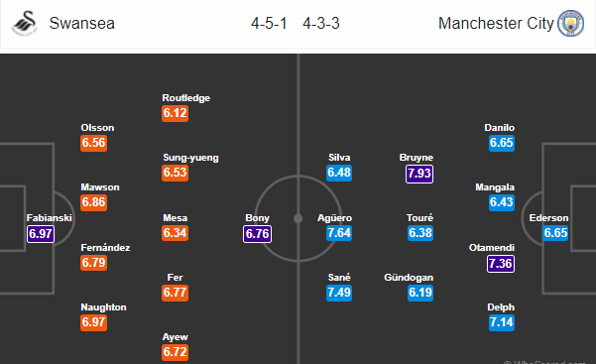Click the 4-5-1 formation text
Viewport: 596px width, 364px height.
pos(269,24)
